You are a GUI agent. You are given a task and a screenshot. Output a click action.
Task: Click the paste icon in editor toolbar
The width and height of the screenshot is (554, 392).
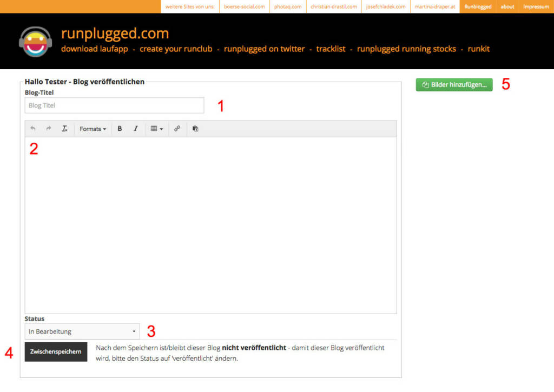195,129
